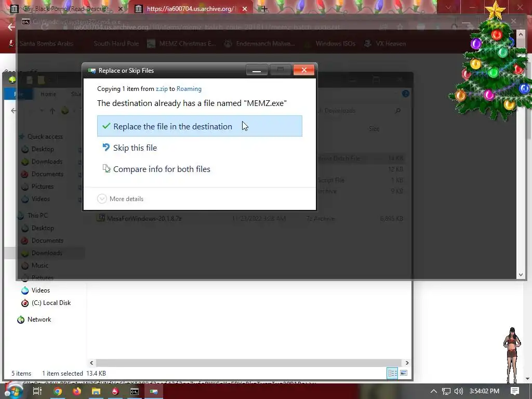Viewport: 532px width, 399px height.
Task: Open Firefox from taskbar
Action: point(77,392)
